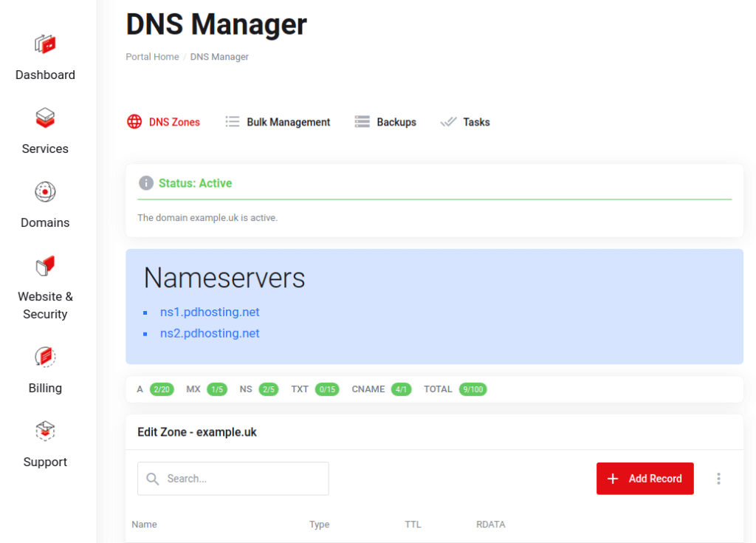Switch to the Tasks tab

476,122
